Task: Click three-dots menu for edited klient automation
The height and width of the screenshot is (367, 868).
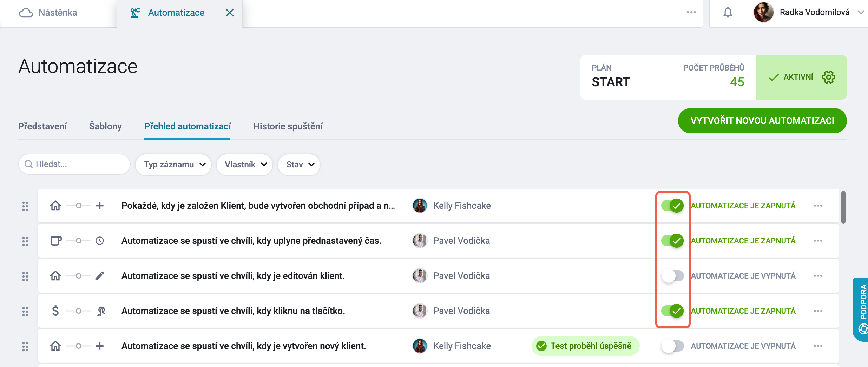Action: click(x=818, y=276)
